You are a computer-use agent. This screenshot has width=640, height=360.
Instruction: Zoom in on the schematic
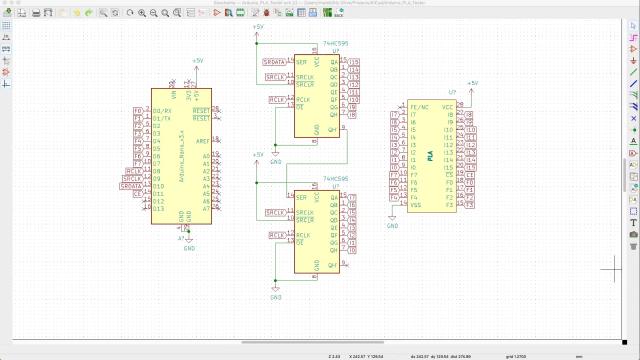coord(142,13)
